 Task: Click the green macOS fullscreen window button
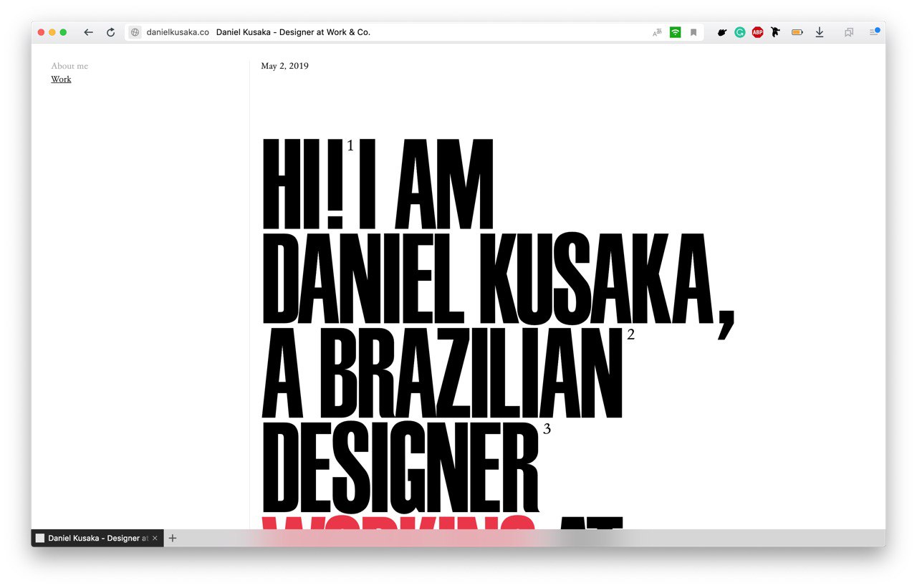[63, 32]
